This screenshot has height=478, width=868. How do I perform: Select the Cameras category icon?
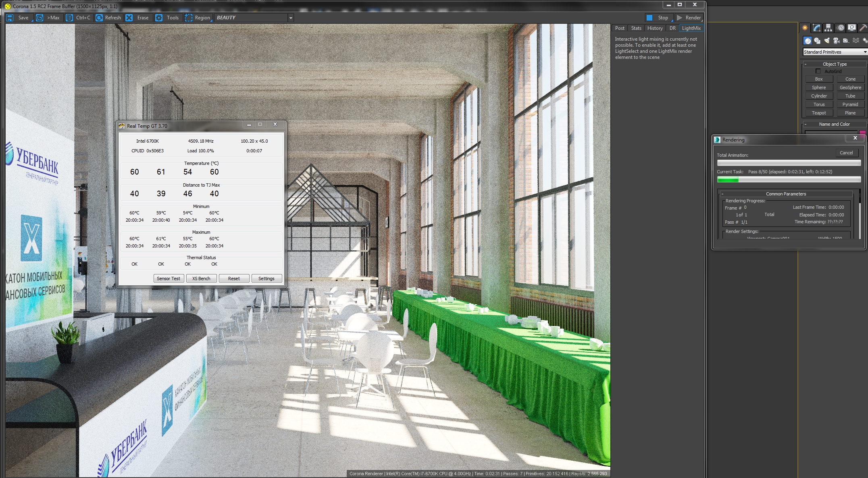point(836,41)
